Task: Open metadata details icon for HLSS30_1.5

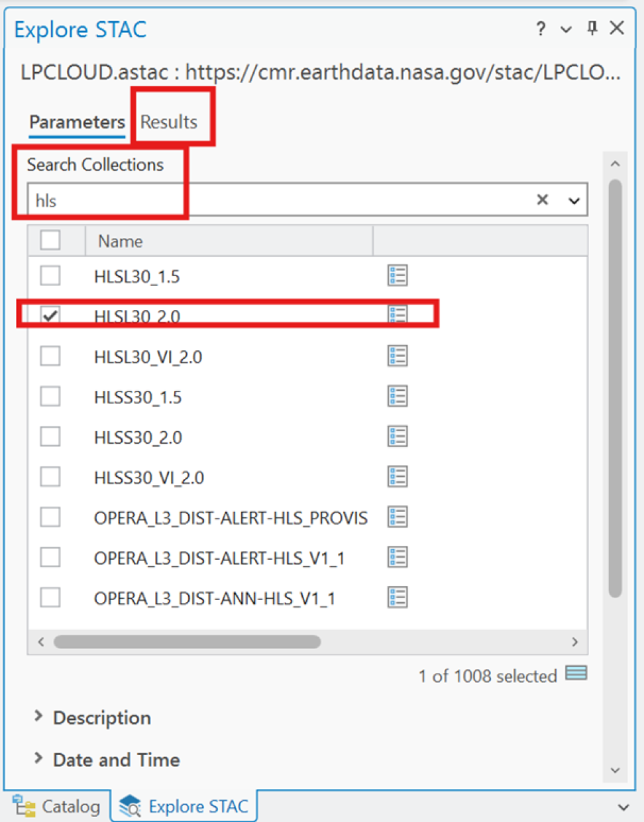Action: click(x=398, y=396)
